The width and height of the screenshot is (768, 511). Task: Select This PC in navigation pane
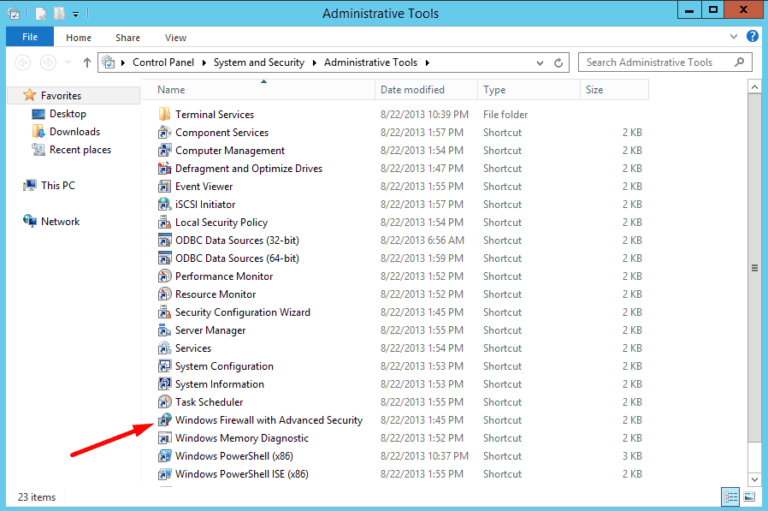tap(58, 186)
